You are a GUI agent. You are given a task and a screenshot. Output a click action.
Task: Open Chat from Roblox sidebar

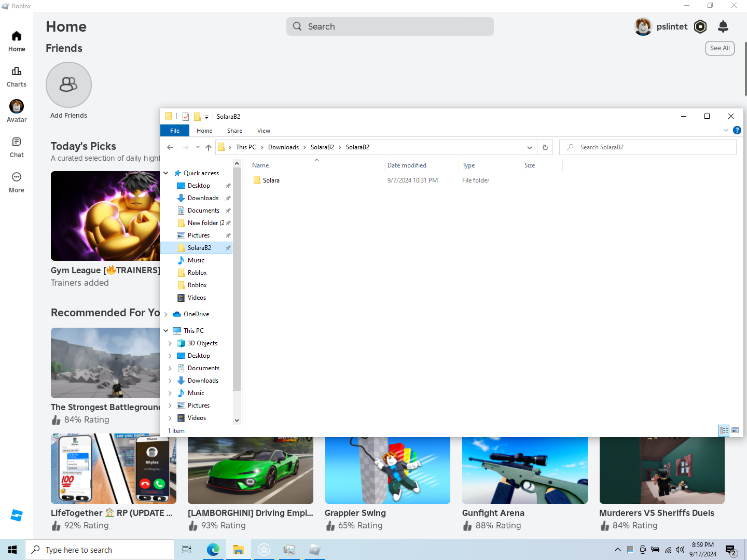coord(17,147)
